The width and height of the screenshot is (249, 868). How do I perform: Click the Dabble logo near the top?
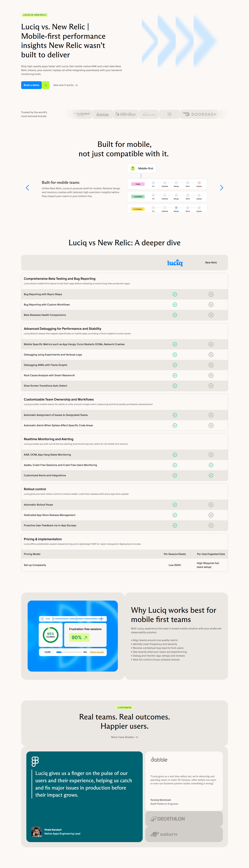coord(102,114)
